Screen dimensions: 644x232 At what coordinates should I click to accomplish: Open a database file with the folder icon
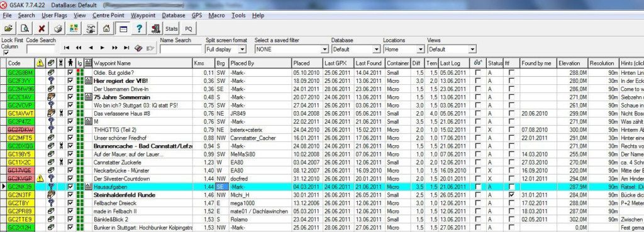pos(8,29)
